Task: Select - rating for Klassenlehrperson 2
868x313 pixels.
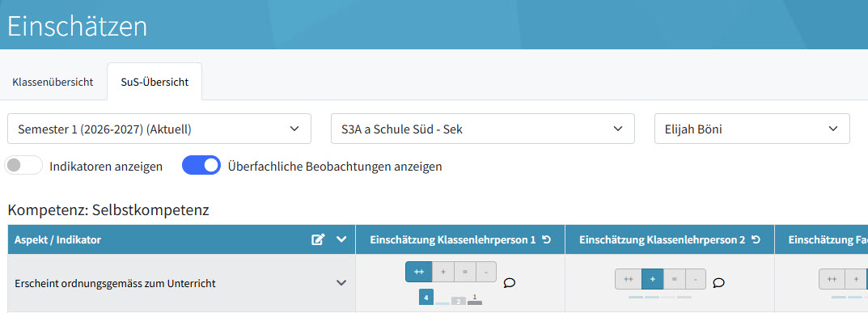Action: coord(695,279)
